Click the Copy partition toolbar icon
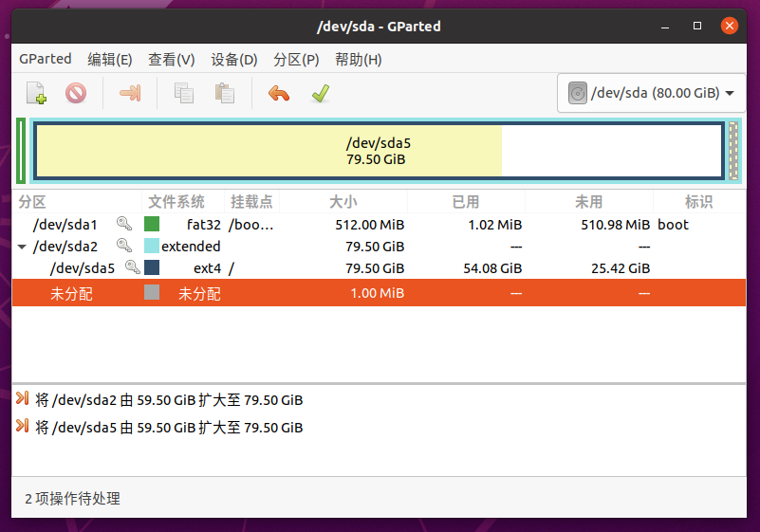Image resolution: width=760 pixels, height=532 pixels. point(184,93)
